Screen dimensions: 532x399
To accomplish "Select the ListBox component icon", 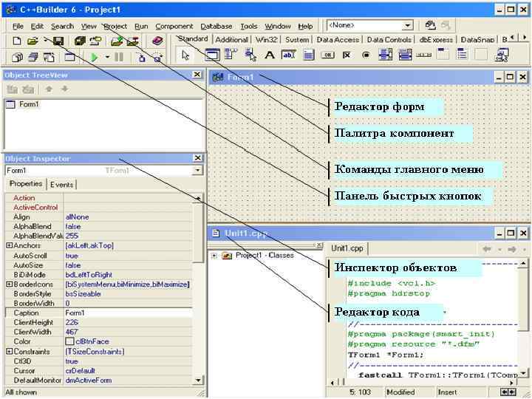I will coord(386,55).
